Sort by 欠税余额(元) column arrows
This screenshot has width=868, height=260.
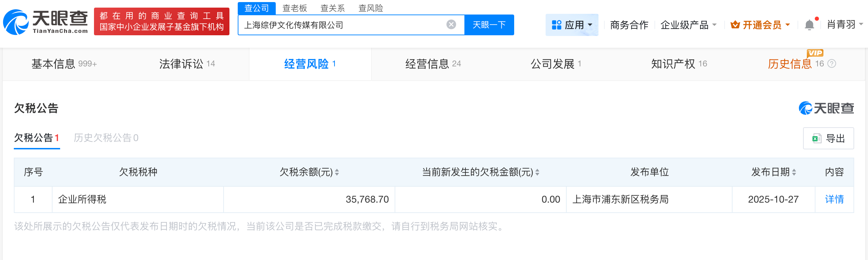coord(337,172)
